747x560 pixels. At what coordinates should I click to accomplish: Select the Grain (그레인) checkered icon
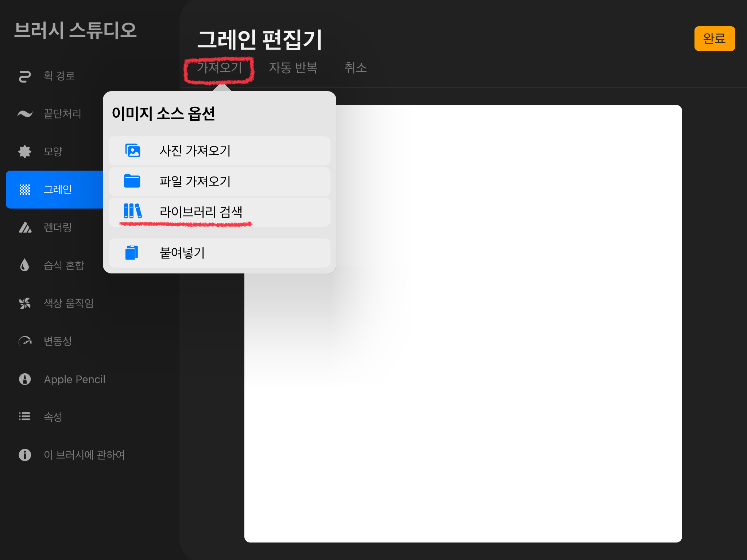(x=25, y=190)
